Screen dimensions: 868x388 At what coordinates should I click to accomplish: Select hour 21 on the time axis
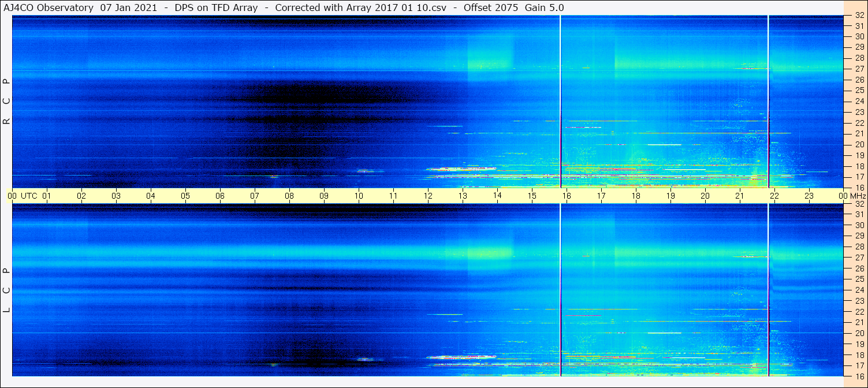pyautogui.click(x=740, y=196)
